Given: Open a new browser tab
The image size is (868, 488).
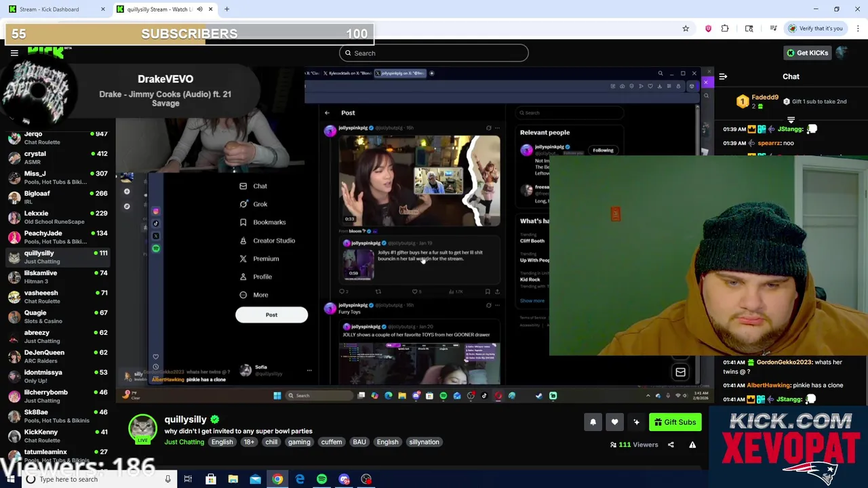Looking at the screenshot, I should (226, 9).
